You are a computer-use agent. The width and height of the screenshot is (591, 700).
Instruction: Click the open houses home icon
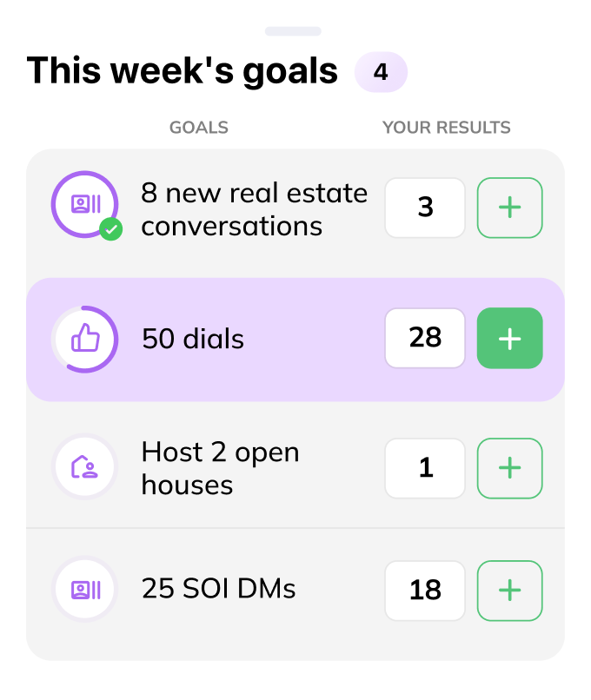(x=84, y=467)
